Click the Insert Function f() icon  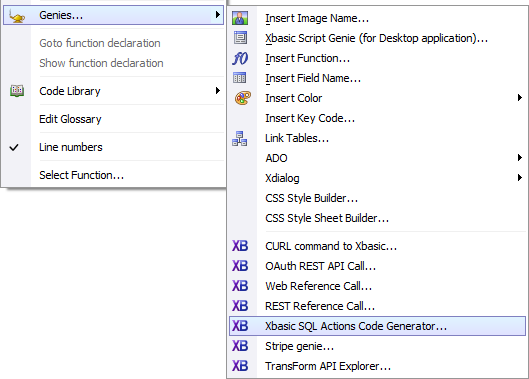[x=240, y=58]
